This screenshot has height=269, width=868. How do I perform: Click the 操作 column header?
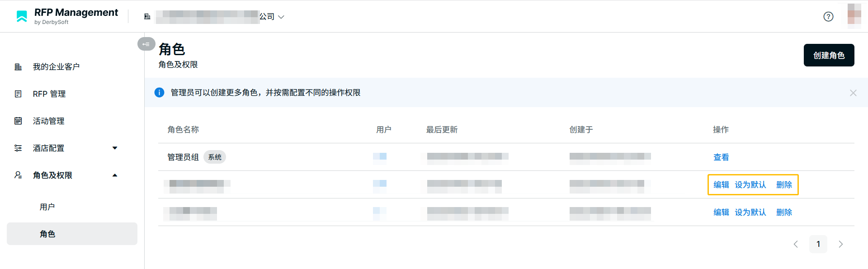pyautogui.click(x=721, y=129)
